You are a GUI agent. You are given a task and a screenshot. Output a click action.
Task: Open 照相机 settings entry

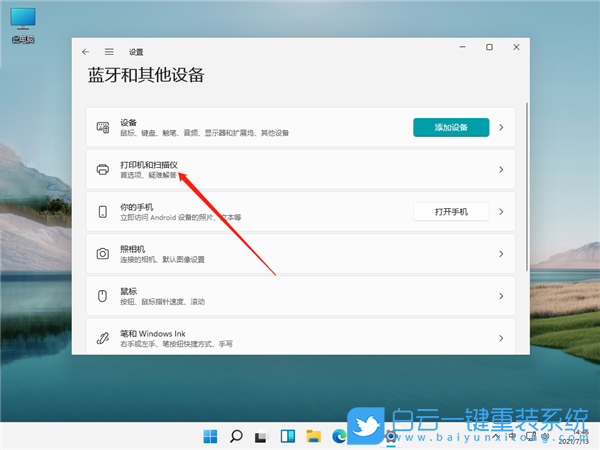coord(300,254)
